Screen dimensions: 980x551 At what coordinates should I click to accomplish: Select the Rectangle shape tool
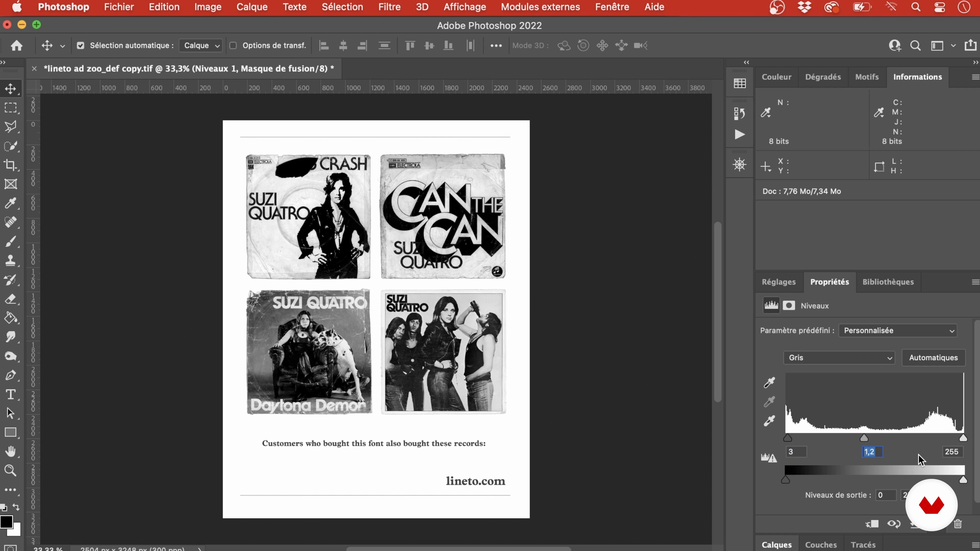pyautogui.click(x=11, y=433)
